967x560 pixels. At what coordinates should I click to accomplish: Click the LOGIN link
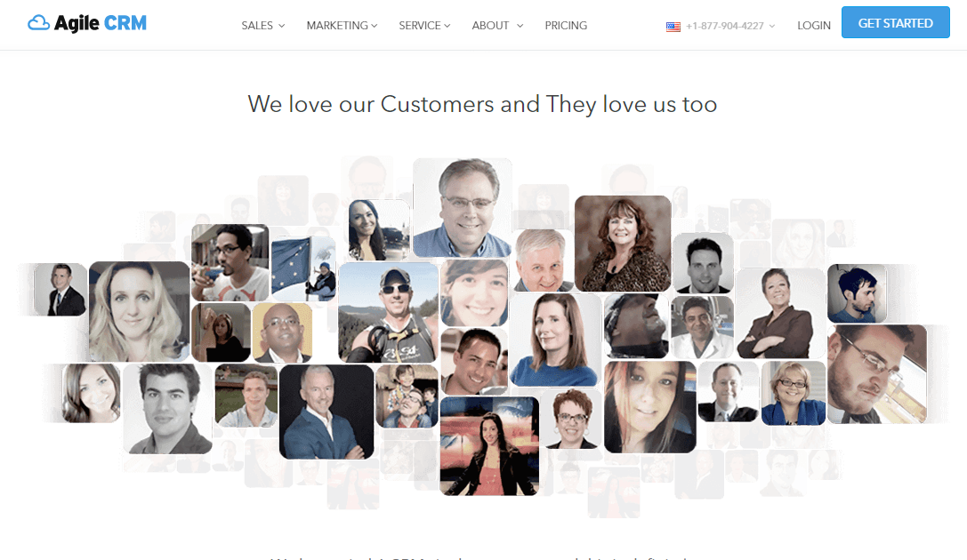813,26
